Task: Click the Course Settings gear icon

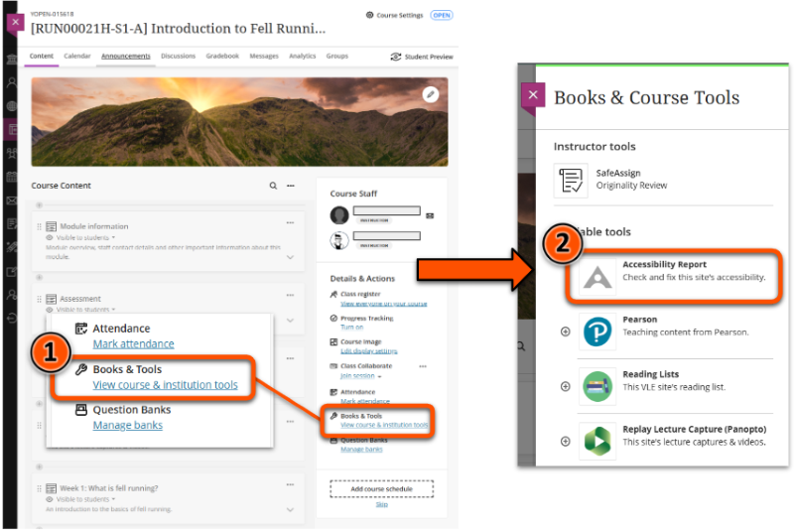Action: pos(370,16)
